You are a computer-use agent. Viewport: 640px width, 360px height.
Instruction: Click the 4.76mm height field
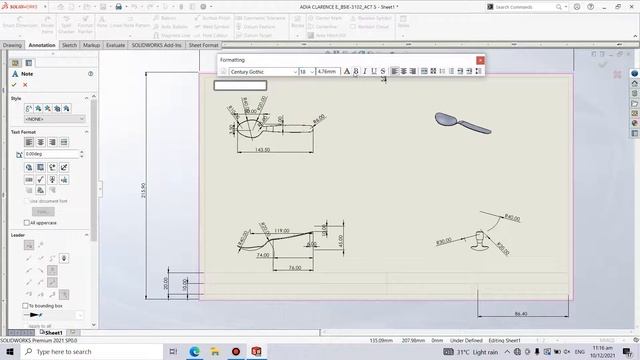pyautogui.click(x=328, y=72)
